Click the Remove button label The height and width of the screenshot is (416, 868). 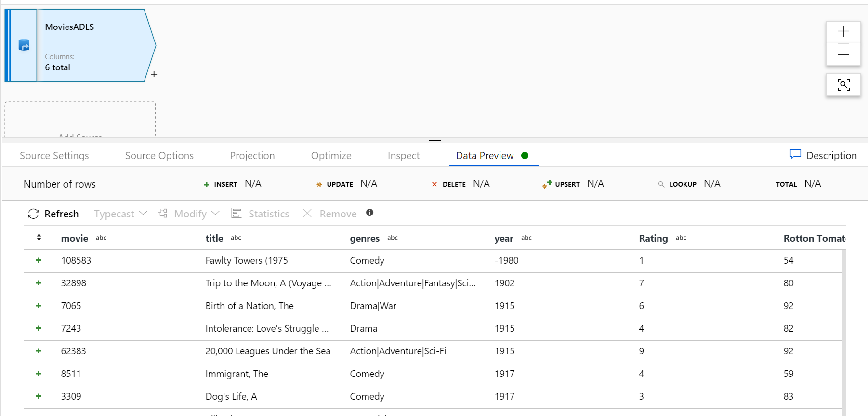pos(338,214)
